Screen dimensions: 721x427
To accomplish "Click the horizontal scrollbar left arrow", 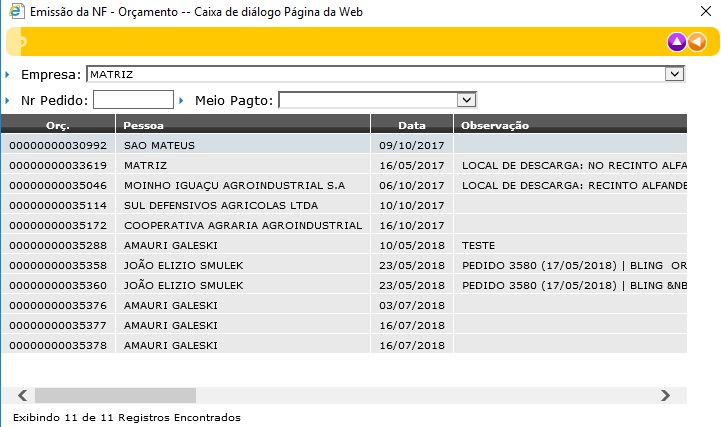I will coord(24,395).
